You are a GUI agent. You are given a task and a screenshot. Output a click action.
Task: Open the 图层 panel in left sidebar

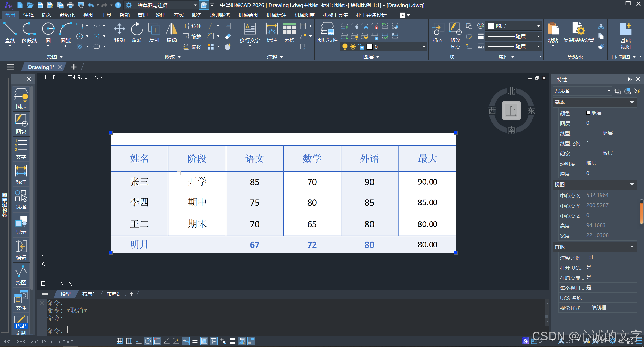pyautogui.click(x=21, y=98)
